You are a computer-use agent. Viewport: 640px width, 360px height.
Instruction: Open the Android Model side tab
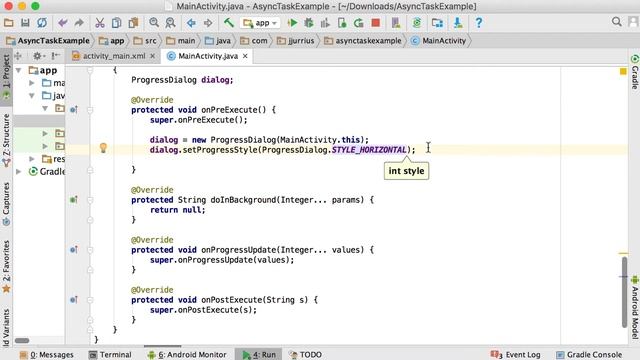tap(634, 307)
